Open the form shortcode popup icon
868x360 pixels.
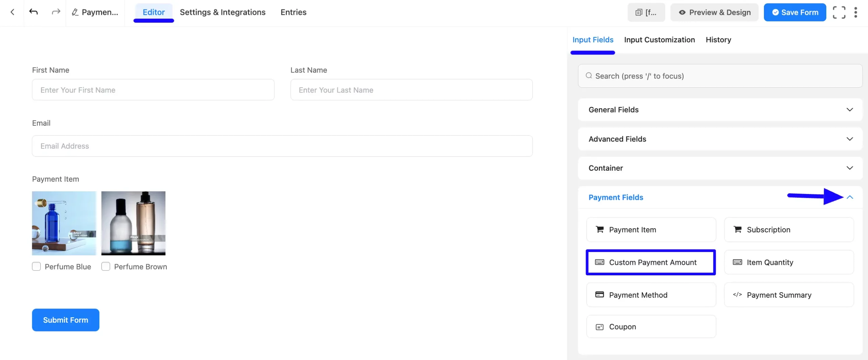[639, 12]
